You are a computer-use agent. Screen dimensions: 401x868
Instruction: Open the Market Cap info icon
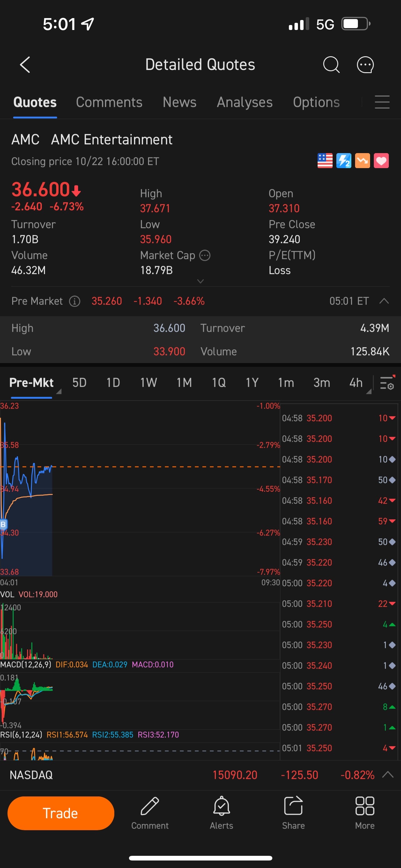click(205, 255)
